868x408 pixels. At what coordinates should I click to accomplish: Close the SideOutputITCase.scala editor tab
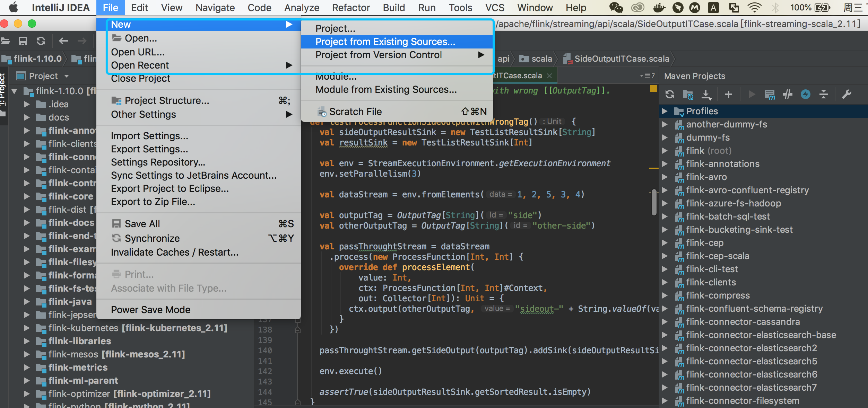click(x=549, y=76)
